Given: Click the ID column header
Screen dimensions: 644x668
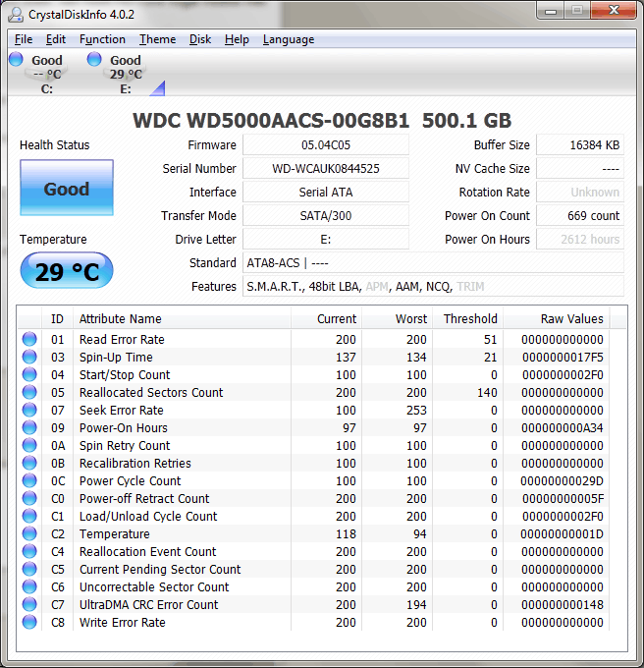Looking at the screenshot, I should tap(58, 318).
